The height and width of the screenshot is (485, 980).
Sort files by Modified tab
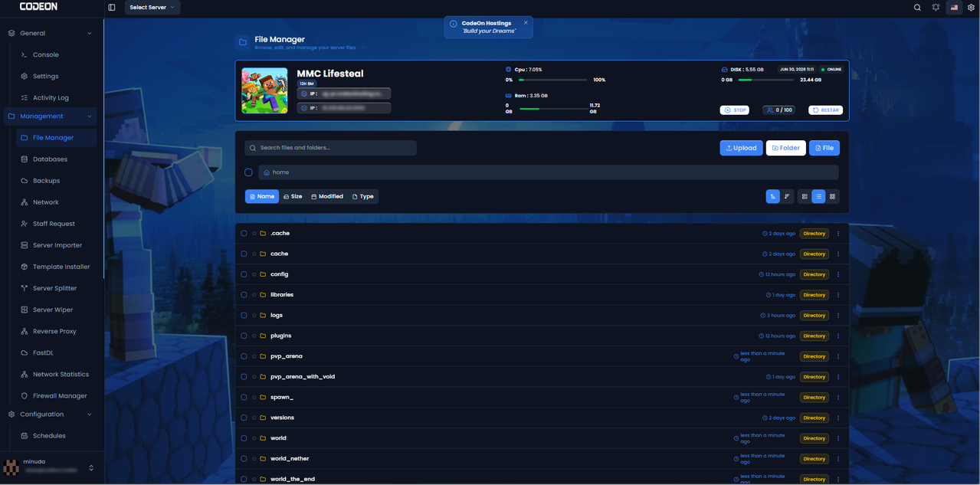(x=327, y=197)
